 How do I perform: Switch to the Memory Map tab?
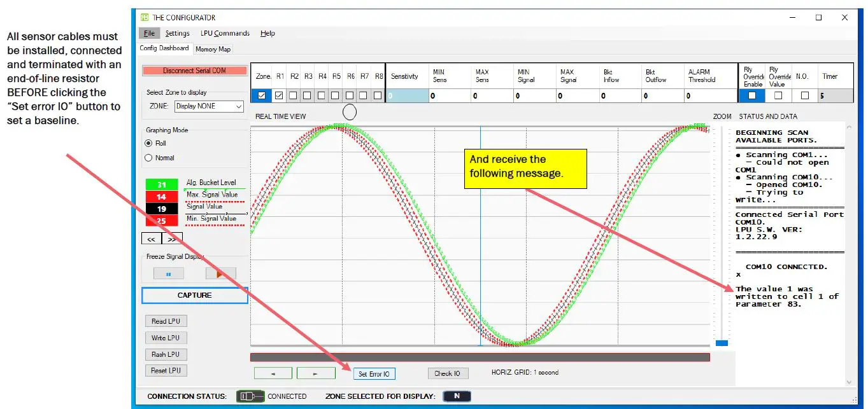tap(213, 48)
